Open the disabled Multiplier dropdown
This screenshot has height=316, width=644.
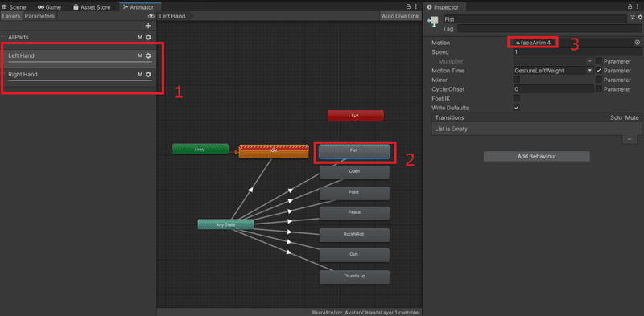(554, 61)
